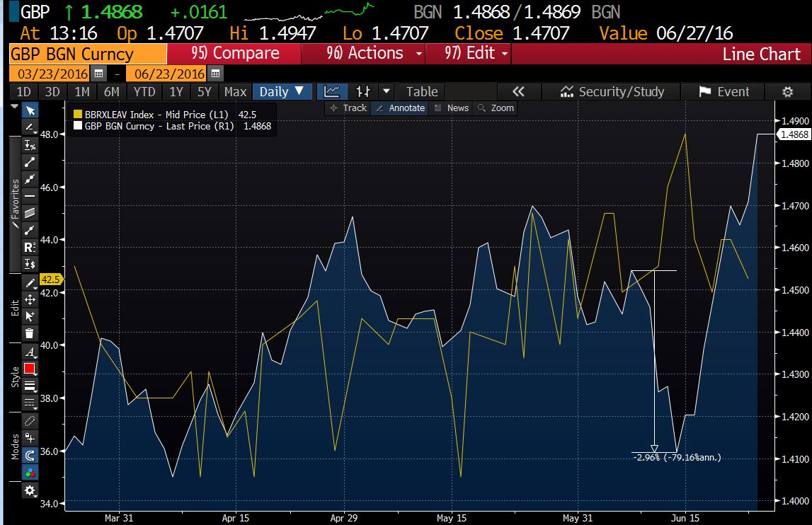Open the text font style A tool
Image resolution: width=812 pixels, height=525 pixels.
30,352
